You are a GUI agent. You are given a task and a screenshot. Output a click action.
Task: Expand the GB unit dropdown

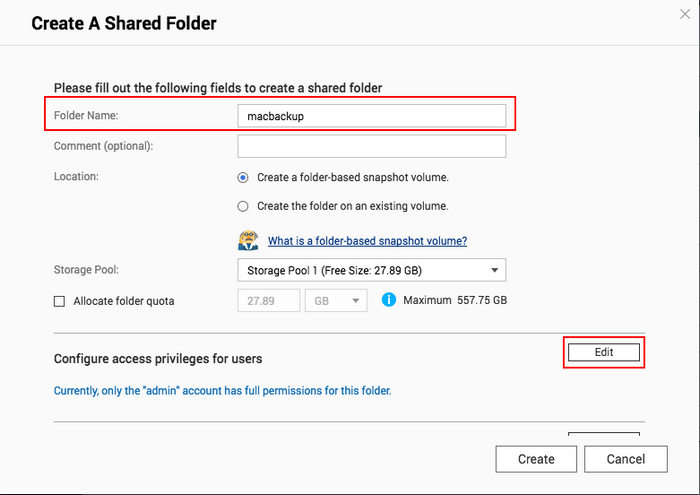(336, 301)
